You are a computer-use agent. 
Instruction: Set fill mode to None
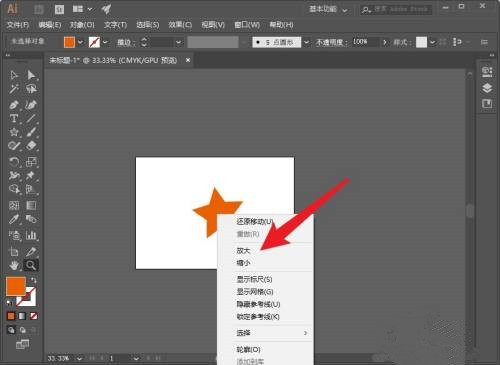coord(34,316)
